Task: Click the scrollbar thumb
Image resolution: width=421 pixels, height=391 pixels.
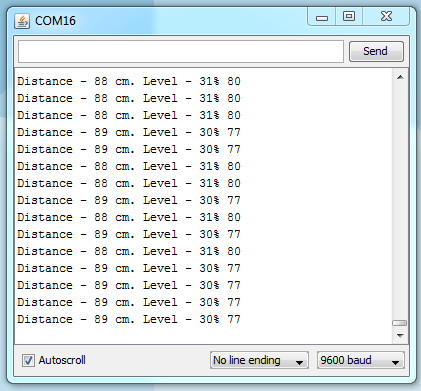Action: pyautogui.click(x=400, y=323)
